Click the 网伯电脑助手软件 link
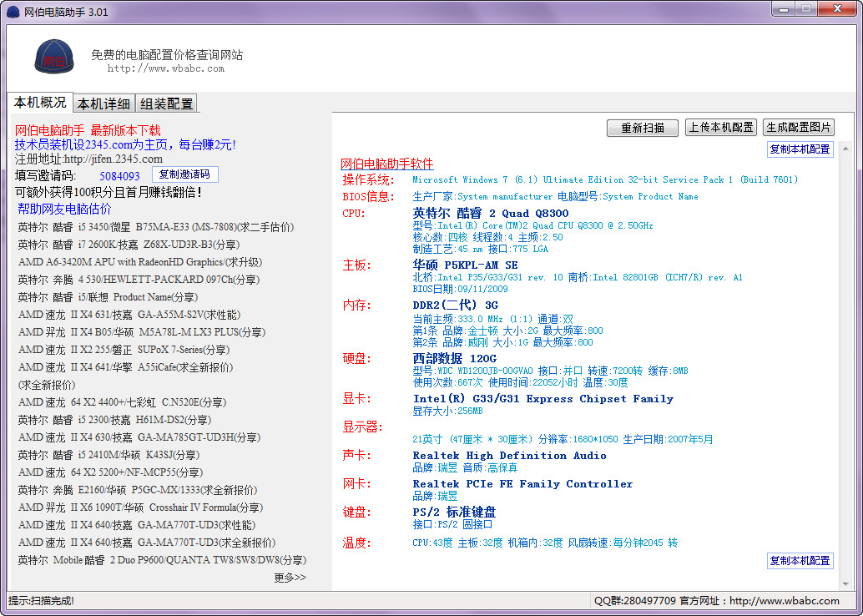This screenshot has height=616, width=863. (387, 164)
